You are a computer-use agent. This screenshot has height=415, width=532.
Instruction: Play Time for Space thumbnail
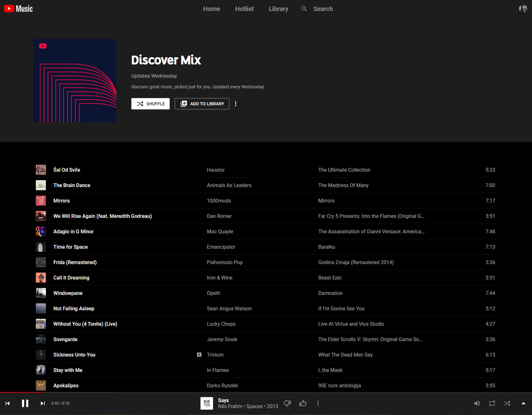point(41,247)
